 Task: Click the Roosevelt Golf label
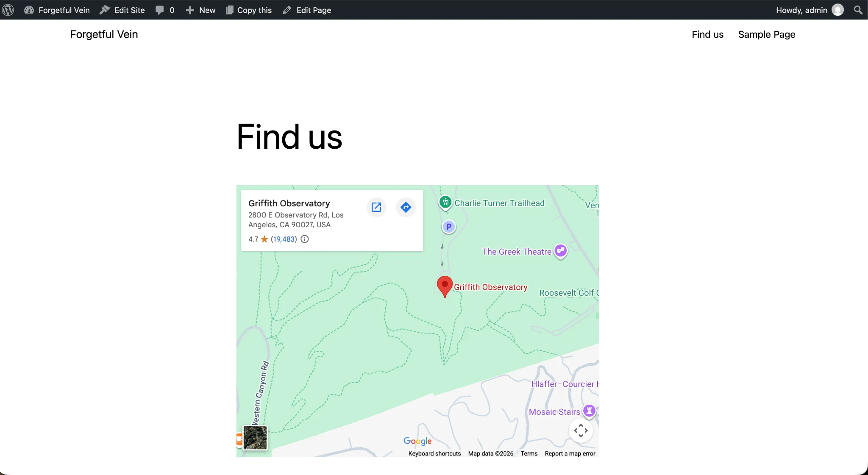pos(568,293)
